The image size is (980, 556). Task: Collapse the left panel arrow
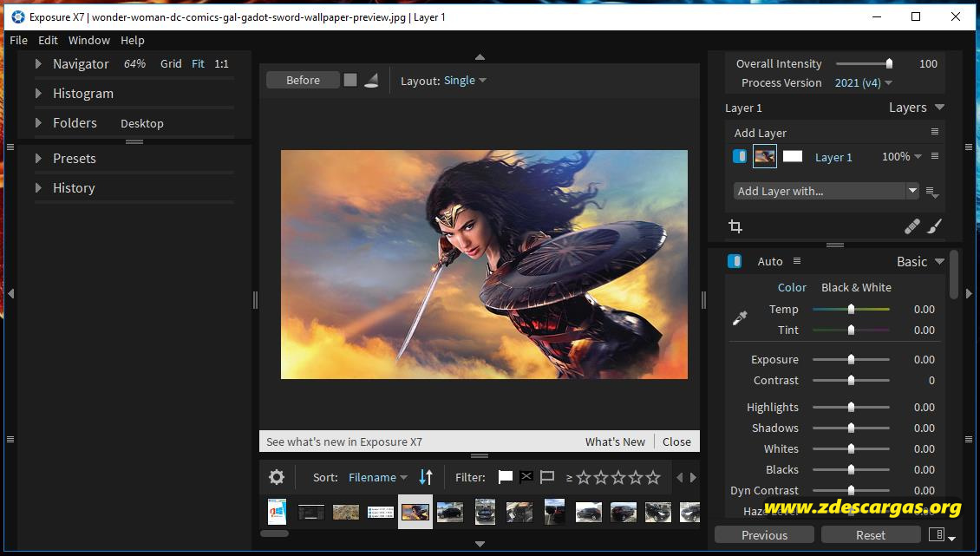point(10,293)
